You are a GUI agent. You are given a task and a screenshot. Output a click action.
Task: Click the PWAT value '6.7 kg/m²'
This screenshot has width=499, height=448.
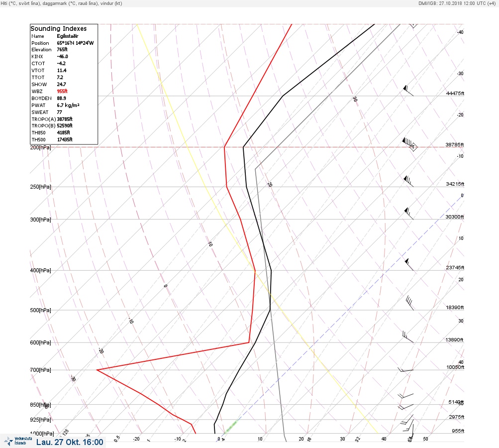click(x=68, y=105)
